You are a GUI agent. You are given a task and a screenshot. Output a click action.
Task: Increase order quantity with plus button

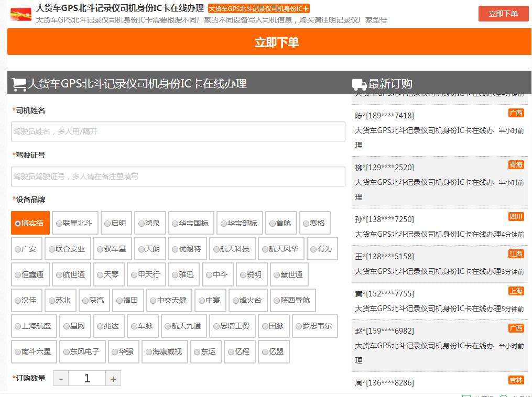pos(113,378)
